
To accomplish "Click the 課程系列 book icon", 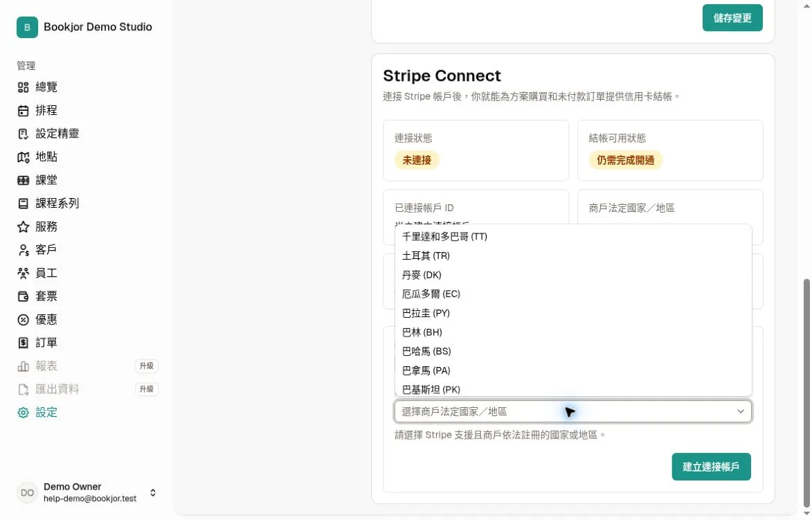I will (23, 204).
